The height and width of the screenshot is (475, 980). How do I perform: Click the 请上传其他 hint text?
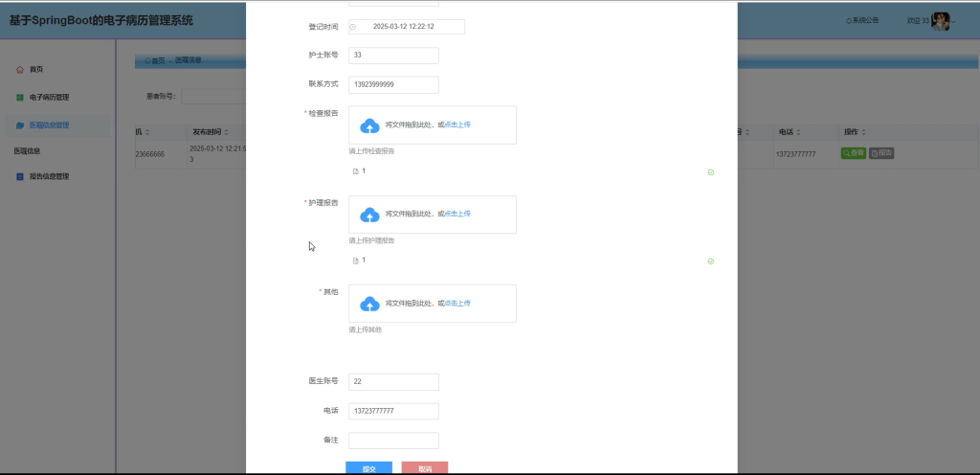(x=365, y=330)
